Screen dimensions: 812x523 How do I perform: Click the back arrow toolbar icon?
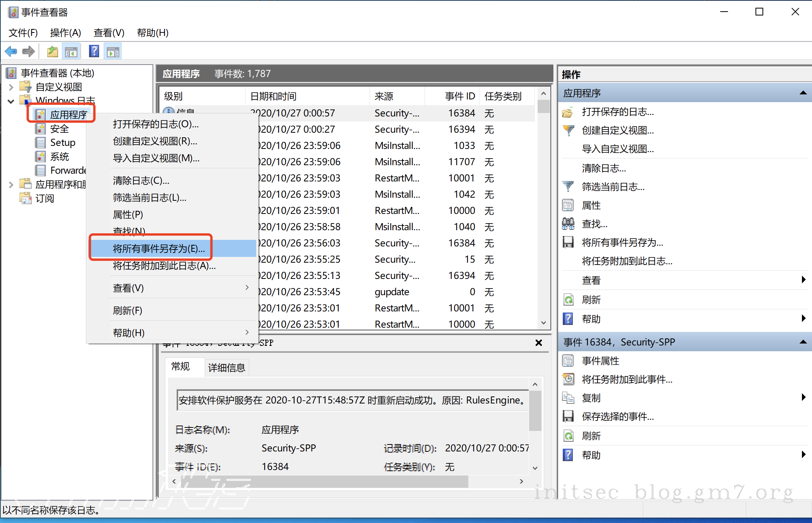[11, 51]
